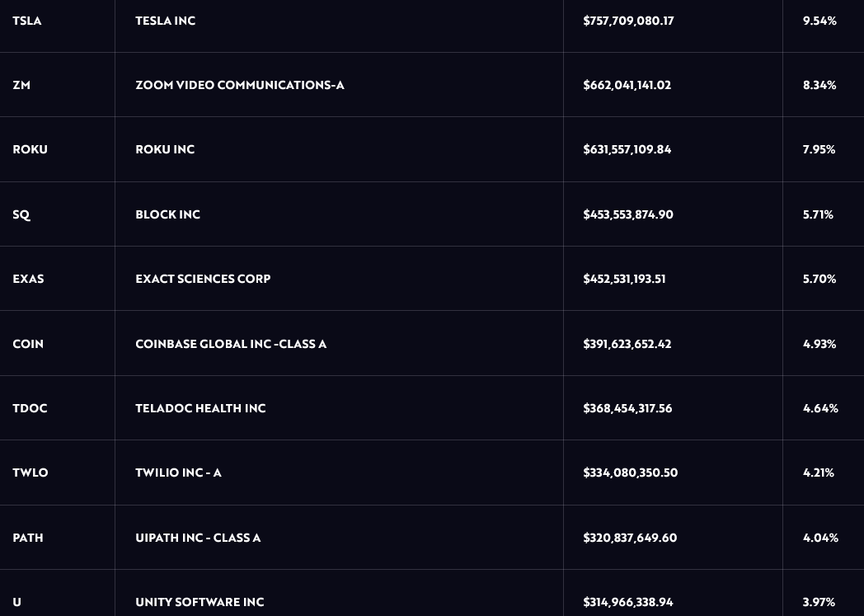864x616 pixels.
Task: Select COINBASE GLOBAL INC -CLASS A name
Action: pyautogui.click(x=231, y=344)
